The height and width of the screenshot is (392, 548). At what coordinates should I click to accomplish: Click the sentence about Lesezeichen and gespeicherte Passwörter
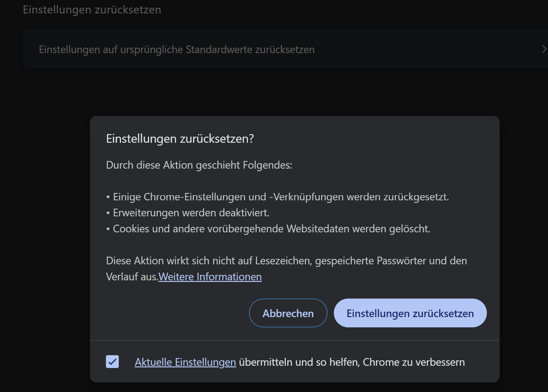click(286, 260)
